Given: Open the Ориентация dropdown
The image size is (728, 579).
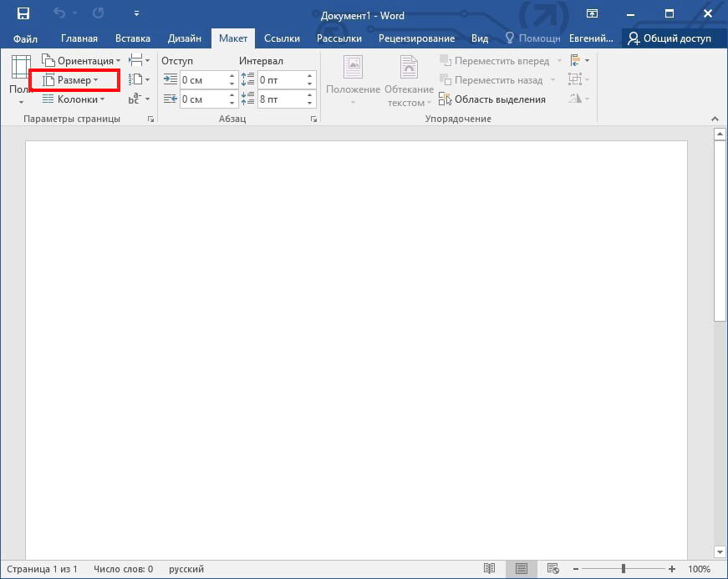Looking at the screenshot, I should (81, 61).
